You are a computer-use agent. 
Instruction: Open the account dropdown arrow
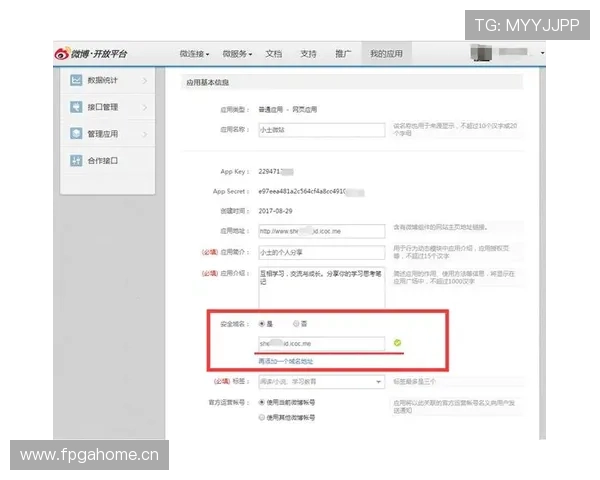point(542,53)
